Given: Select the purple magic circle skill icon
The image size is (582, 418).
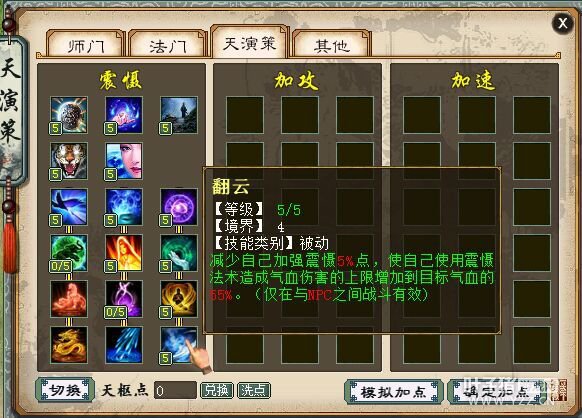Looking at the screenshot, I should 179,207.
